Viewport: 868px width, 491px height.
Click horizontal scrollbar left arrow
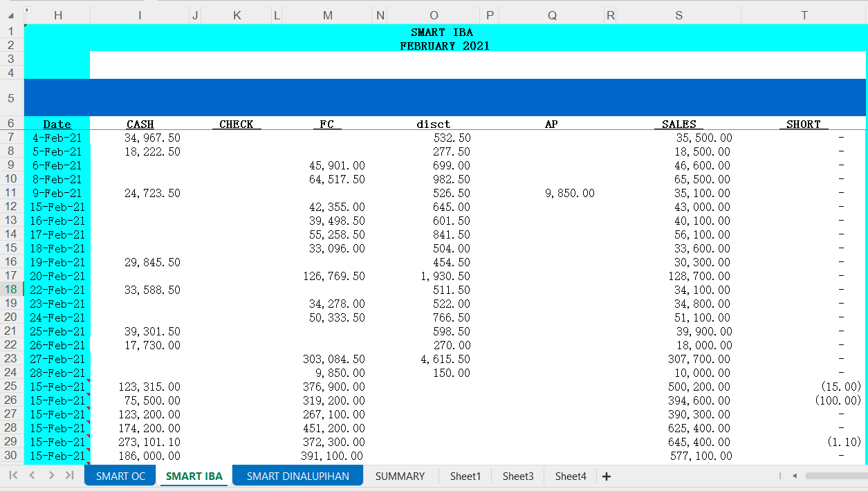795,476
